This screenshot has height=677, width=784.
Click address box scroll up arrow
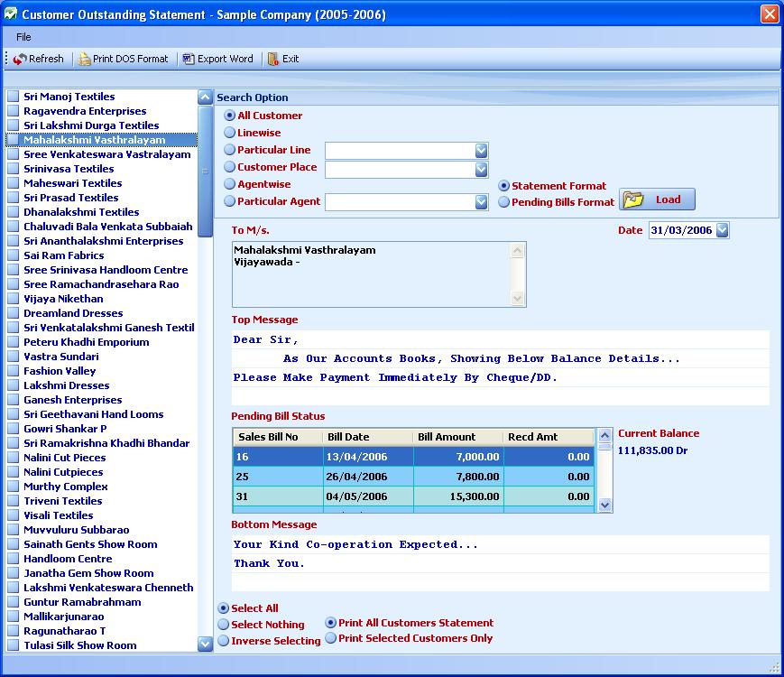(x=518, y=250)
